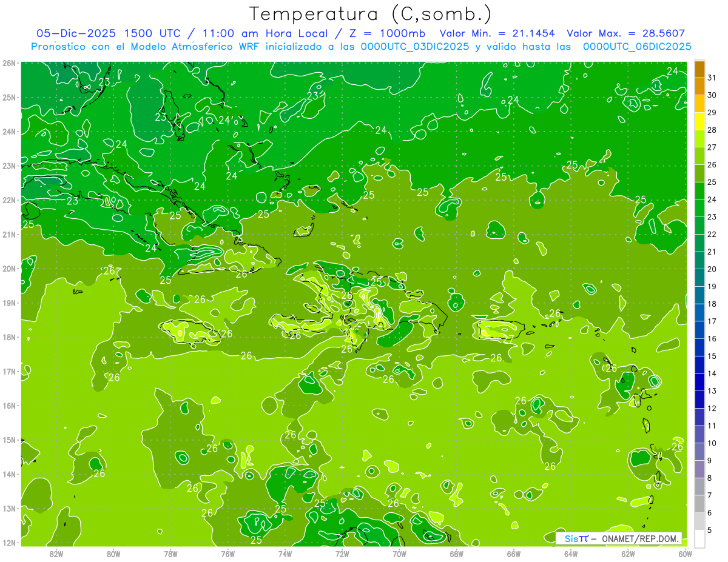Click the "76W" longitude axis label
The height and width of the screenshot is (562, 728).
point(227,554)
